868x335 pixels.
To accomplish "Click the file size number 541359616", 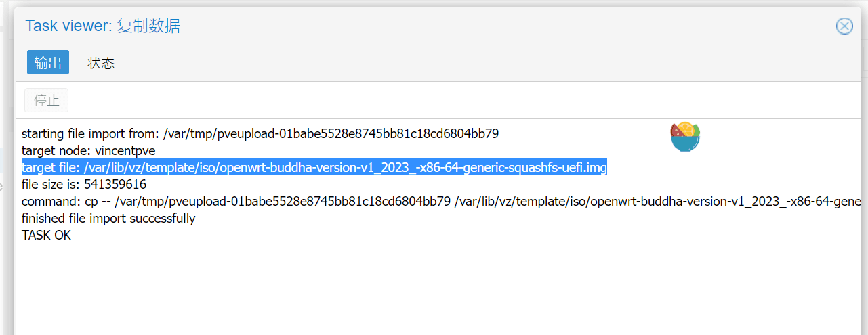I will [115, 185].
